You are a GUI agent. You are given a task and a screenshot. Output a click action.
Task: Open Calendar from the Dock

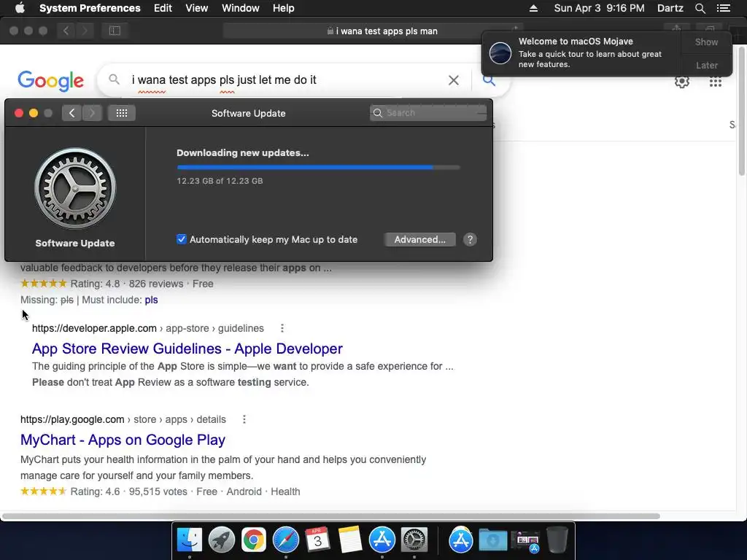click(318, 540)
